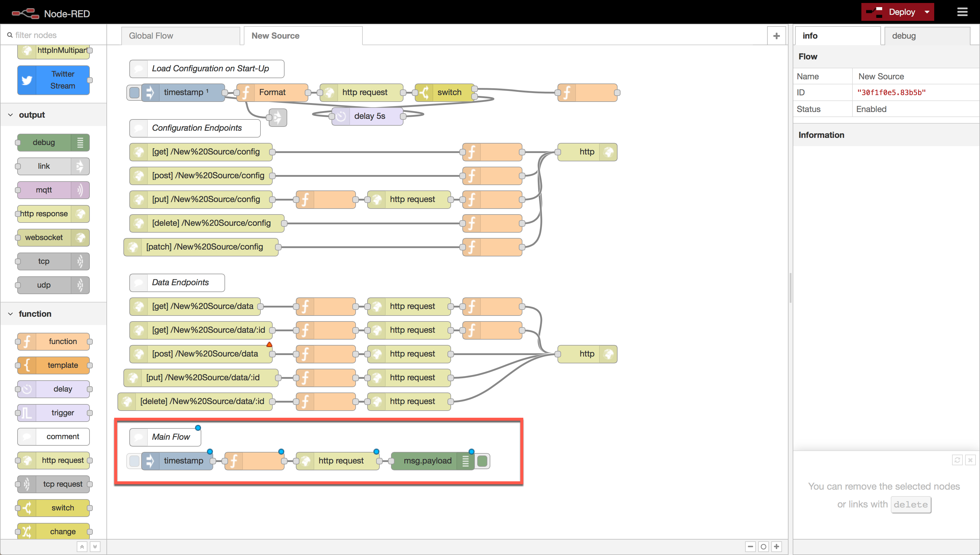This screenshot has height=555, width=980.
Task: Select the [get] /New%20Source/data/:id node
Action: coord(201,330)
